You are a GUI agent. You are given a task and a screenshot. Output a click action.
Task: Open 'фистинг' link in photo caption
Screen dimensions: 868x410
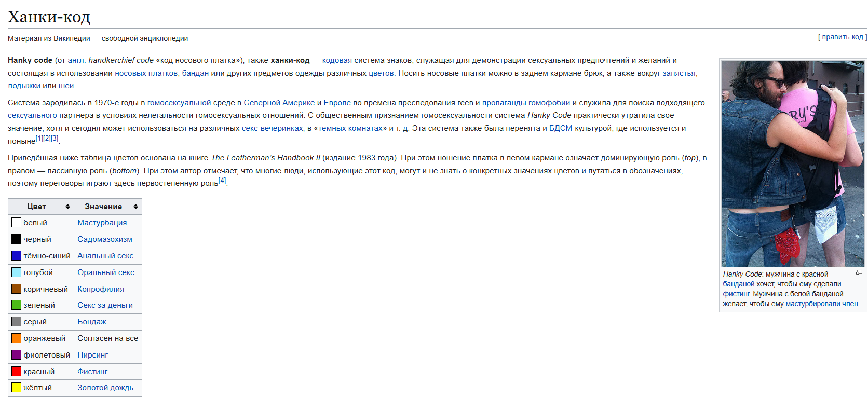click(x=736, y=294)
